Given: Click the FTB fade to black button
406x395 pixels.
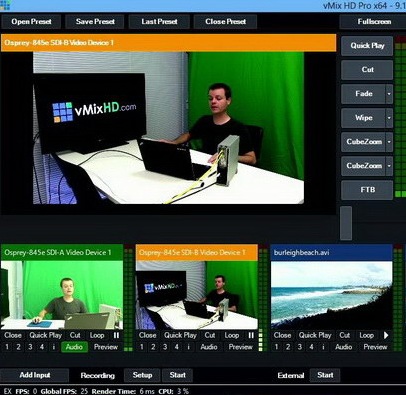Looking at the screenshot, I should pos(367,190).
